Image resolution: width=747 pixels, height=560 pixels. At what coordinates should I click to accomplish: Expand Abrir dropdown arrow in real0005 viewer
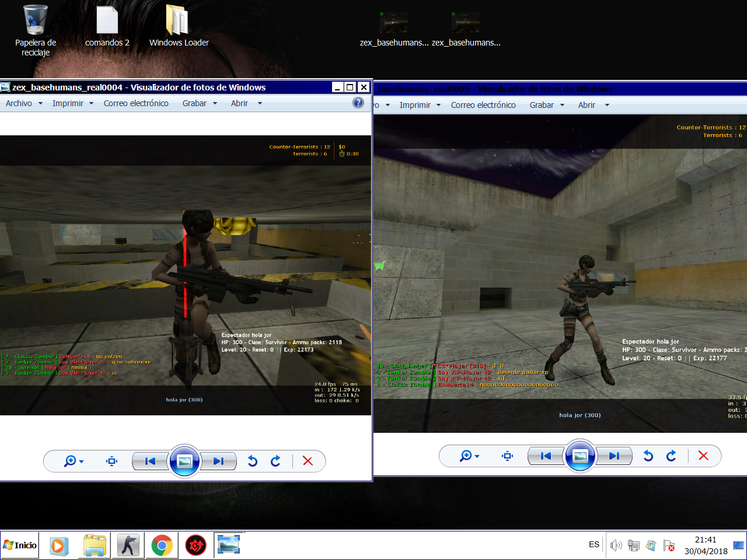(607, 105)
